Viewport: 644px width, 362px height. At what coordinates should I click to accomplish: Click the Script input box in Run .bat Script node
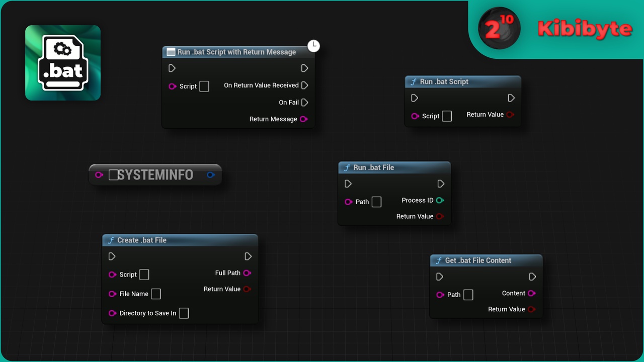point(447,116)
